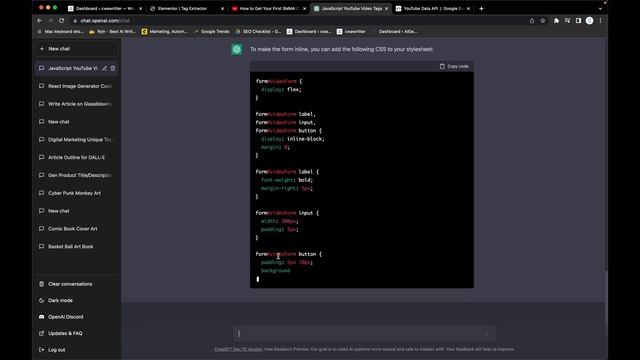The width and height of the screenshot is (640, 360).
Task: Open Write Article on Glassblowing chat
Action: (77, 104)
